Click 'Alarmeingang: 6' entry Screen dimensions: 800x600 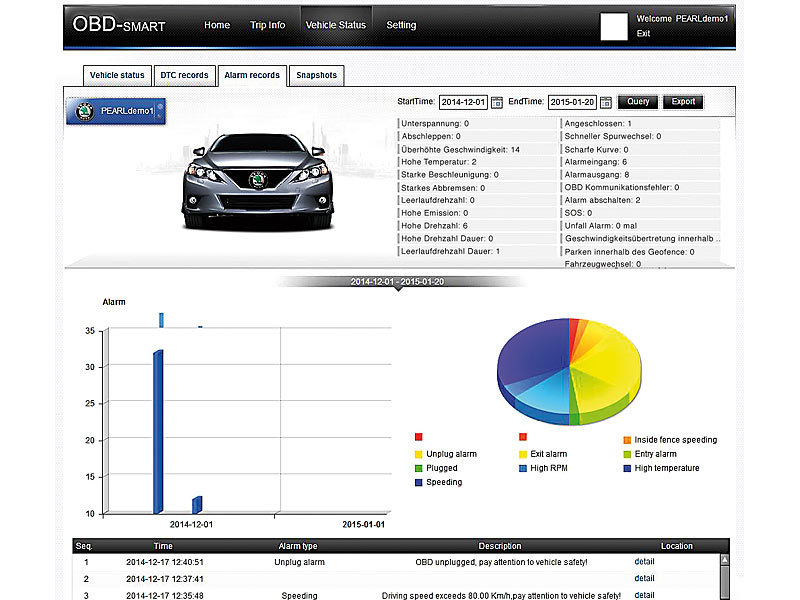[595, 162]
